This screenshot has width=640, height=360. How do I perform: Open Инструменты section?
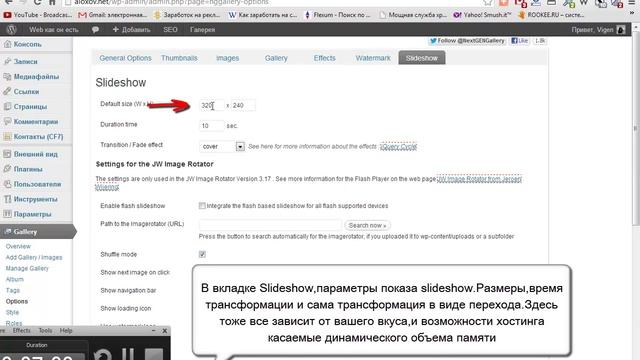point(36,199)
